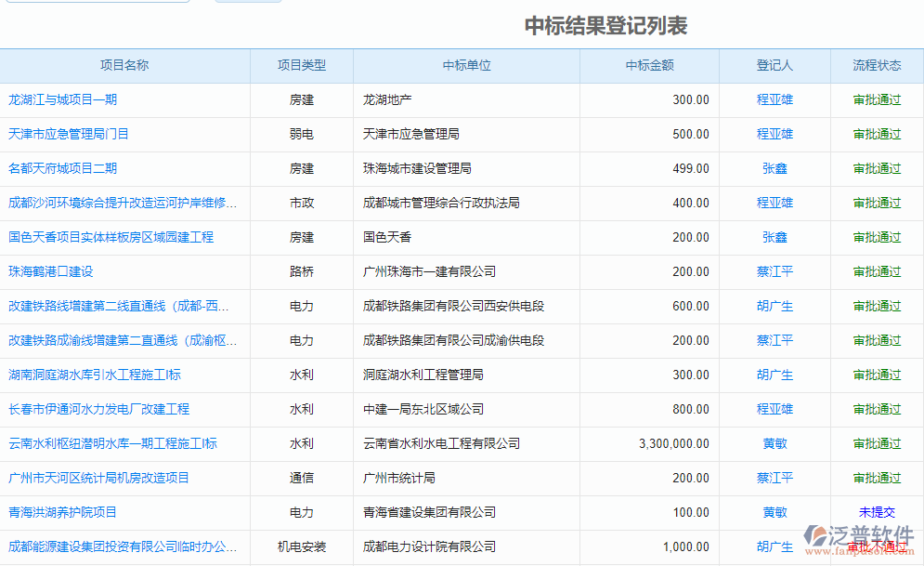Click registrant 黄敏 in 青海洪湖养护院 row
This screenshot has width=924, height=566.
point(774,512)
